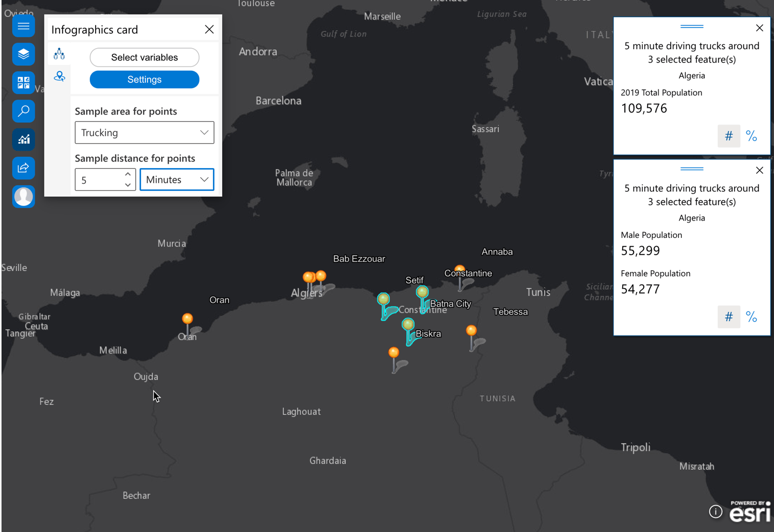Open the user profile avatar
Viewport: 774px width, 532px height.
(x=23, y=196)
